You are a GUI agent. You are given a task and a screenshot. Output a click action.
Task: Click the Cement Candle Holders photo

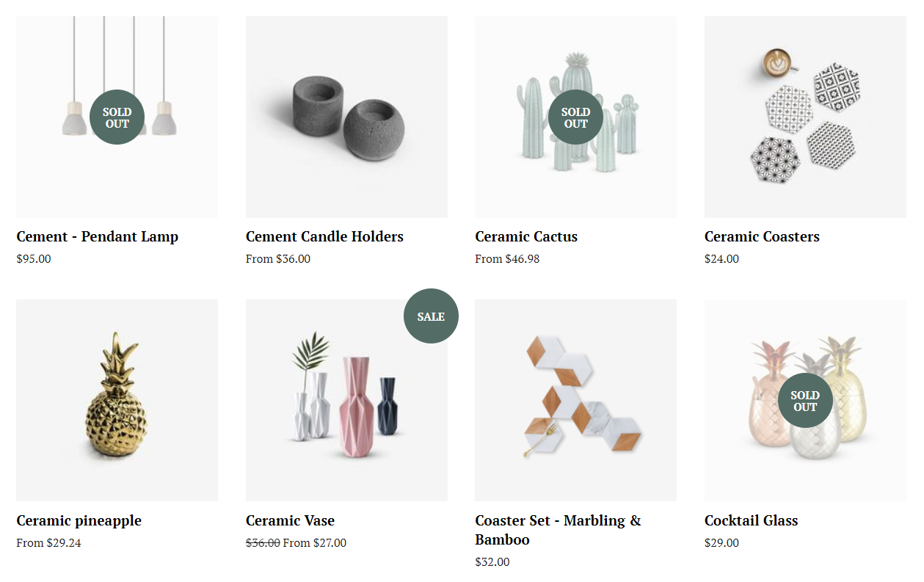[x=346, y=117]
